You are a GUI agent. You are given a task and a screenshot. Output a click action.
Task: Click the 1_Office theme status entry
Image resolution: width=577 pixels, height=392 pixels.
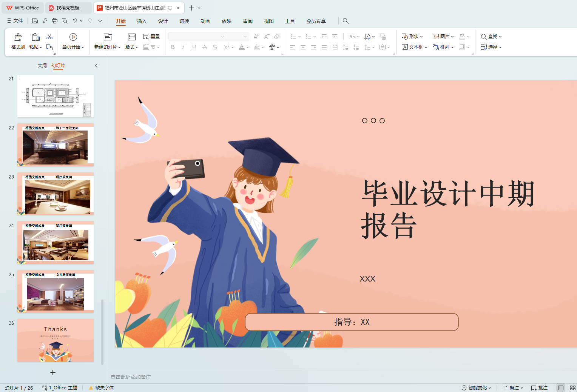pyautogui.click(x=60, y=388)
